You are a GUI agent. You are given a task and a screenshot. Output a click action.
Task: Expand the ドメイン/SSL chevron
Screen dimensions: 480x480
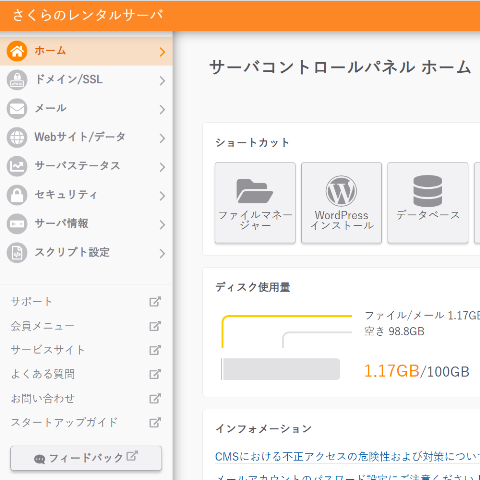coord(162,80)
